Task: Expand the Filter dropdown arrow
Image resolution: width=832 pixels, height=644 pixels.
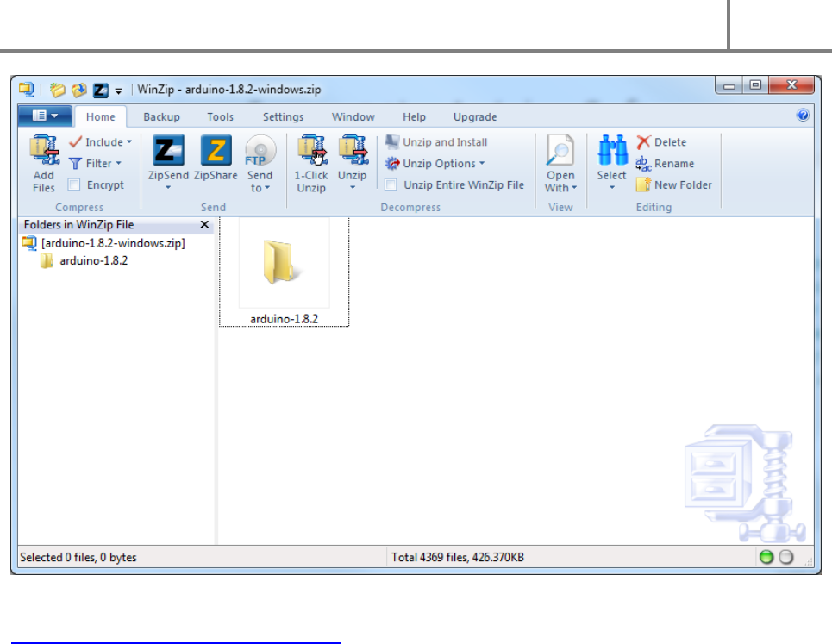Action: [x=118, y=164]
